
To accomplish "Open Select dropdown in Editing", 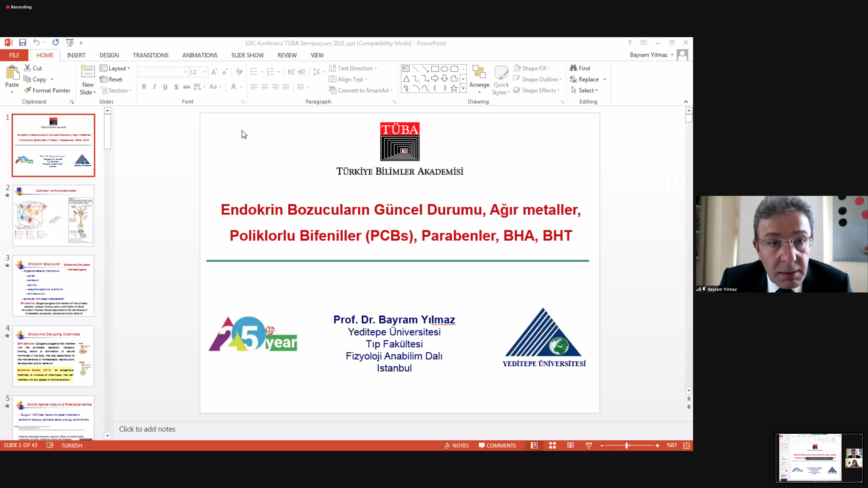I will coord(585,90).
